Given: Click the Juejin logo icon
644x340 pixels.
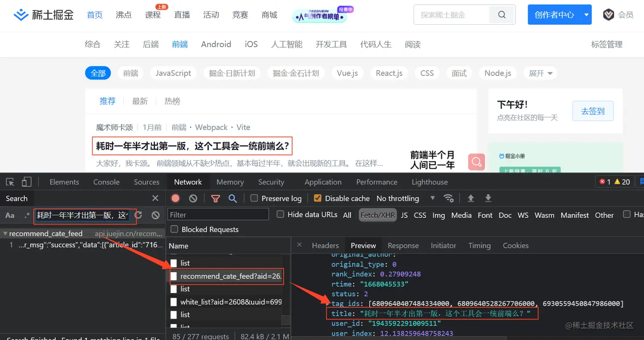Looking at the screenshot, I should (x=21, y=15).
